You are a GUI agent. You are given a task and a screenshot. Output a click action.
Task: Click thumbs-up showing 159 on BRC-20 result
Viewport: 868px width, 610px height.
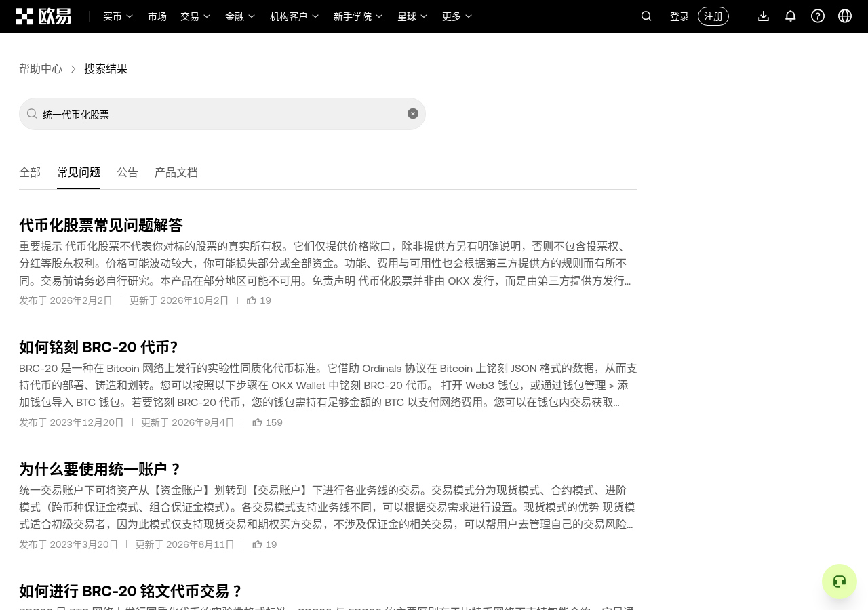(x=257, y=422)
